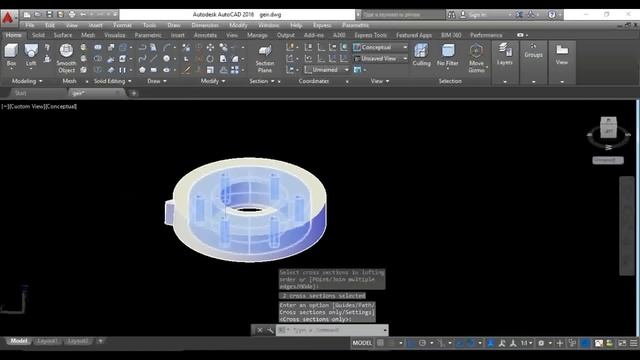Screen dimensions: 640x360
Task: Click the Open file icon in quick access
Action: point(38,14)
